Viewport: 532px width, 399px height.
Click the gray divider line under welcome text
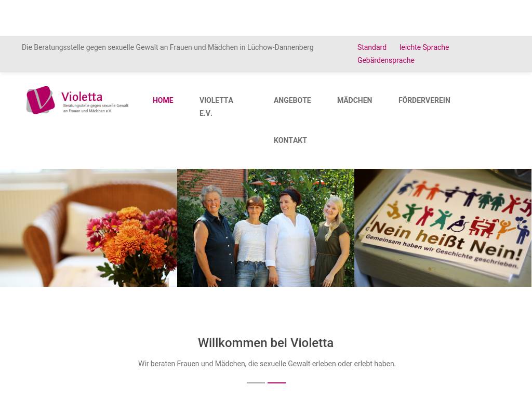(256, 383)
